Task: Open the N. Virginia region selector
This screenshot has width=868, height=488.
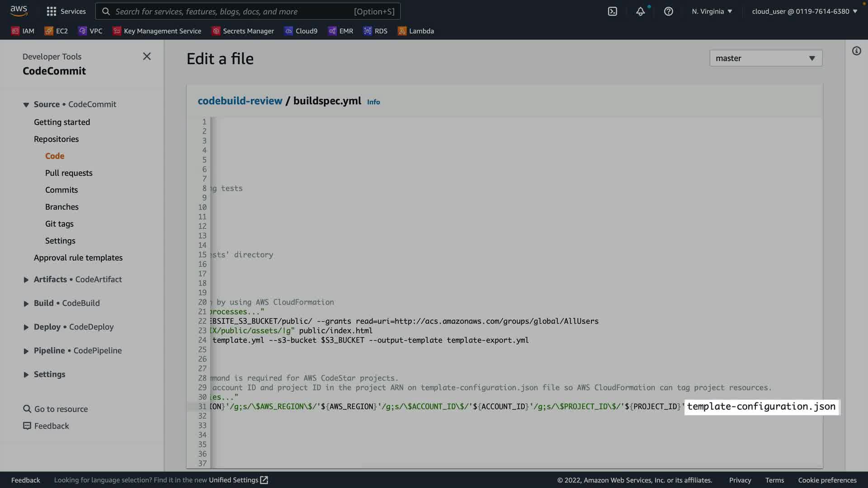Action: point(712,11)
